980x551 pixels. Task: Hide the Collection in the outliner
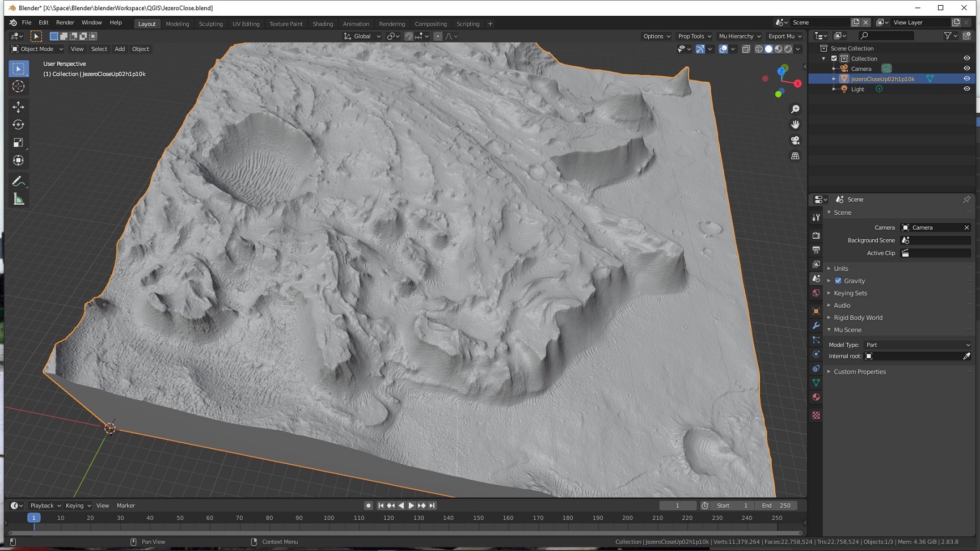point(967,58)
